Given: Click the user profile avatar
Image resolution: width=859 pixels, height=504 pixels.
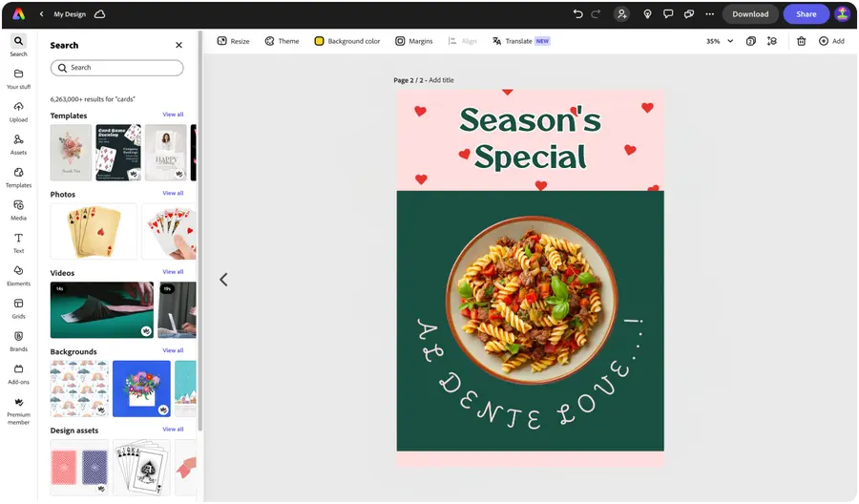Looking at the screenshot, I should point(842,14).
